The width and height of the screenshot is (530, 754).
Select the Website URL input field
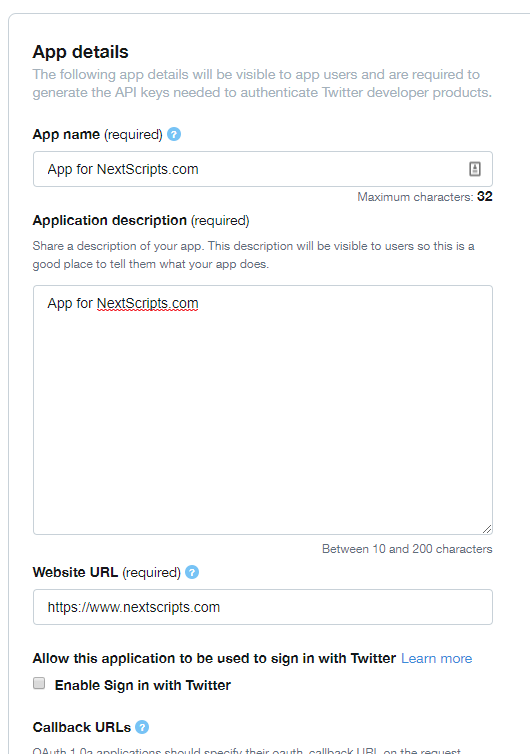(x=263, y=607)
